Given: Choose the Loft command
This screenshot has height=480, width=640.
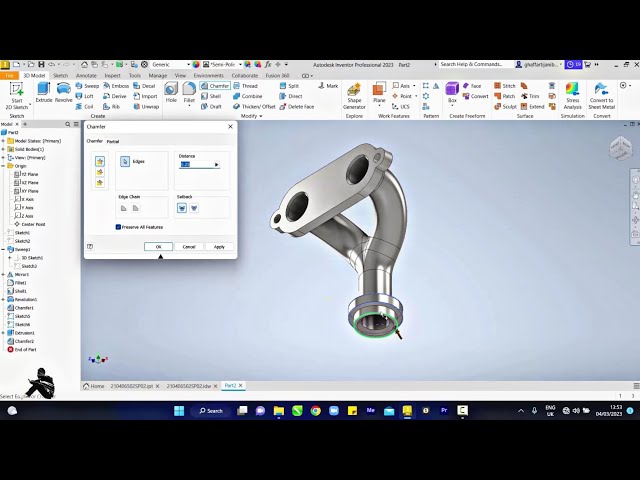Looking at the screenshot, I should [85, 96].
